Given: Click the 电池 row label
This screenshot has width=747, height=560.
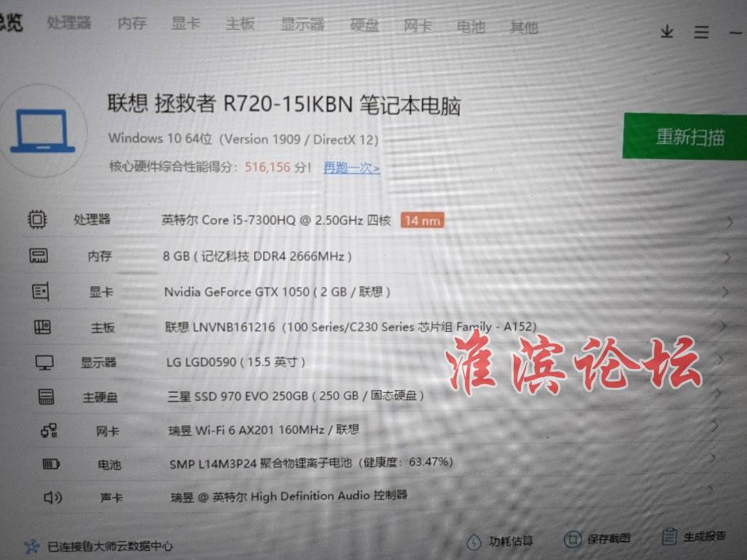Looking at the screenshot, I should click(110, 464).
